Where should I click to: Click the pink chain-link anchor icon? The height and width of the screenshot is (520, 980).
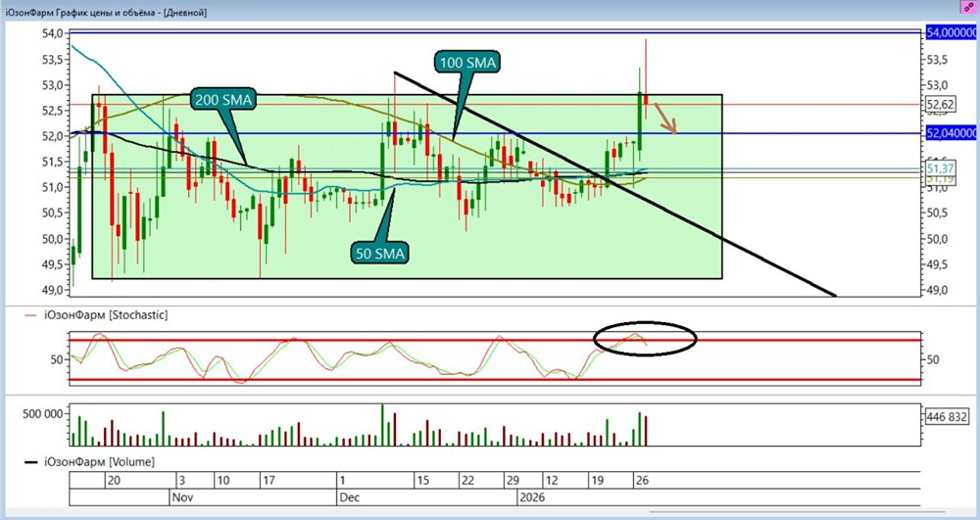click(x=969, y=6)
